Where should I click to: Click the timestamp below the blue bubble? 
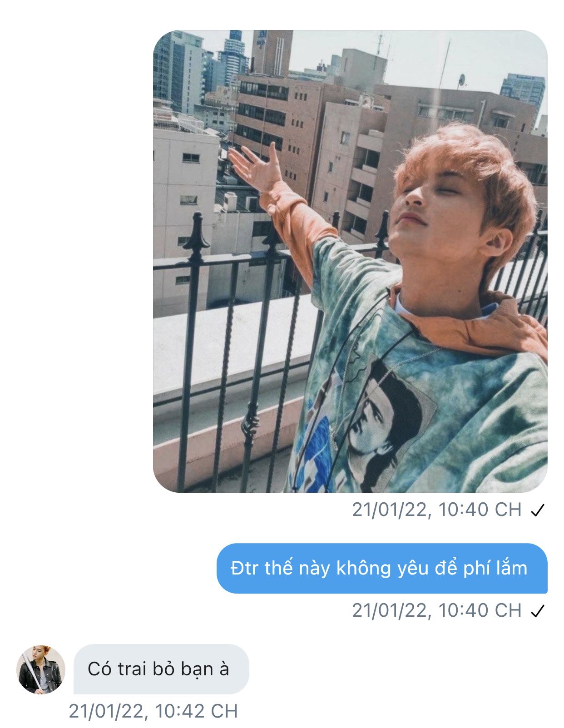[436, 610]
